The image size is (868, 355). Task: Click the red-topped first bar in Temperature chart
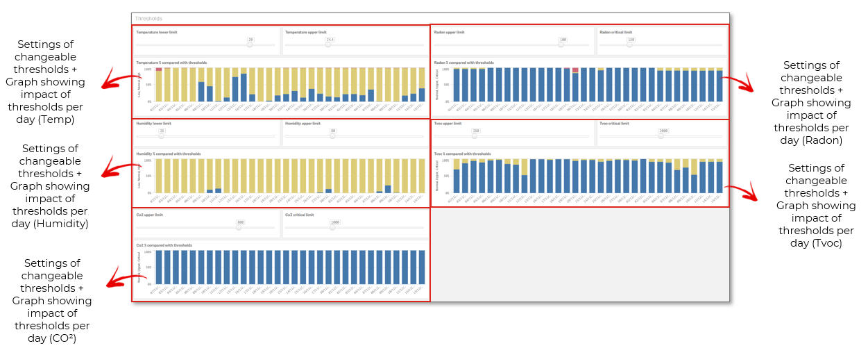[x=159, y=85]
